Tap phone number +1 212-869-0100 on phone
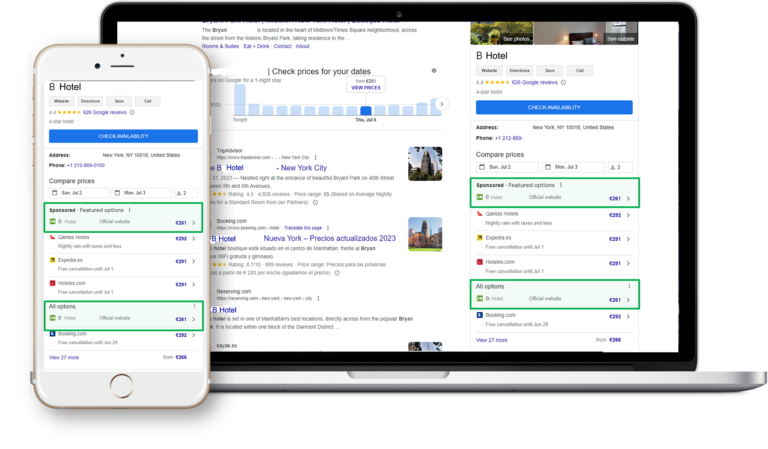Image resolution: width=768 pixels, height=449 pixels. click(86, 165)
